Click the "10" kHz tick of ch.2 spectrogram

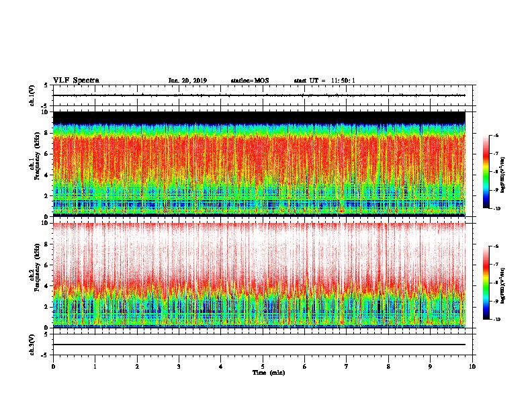pyautogui.click(x=45, y=223)
